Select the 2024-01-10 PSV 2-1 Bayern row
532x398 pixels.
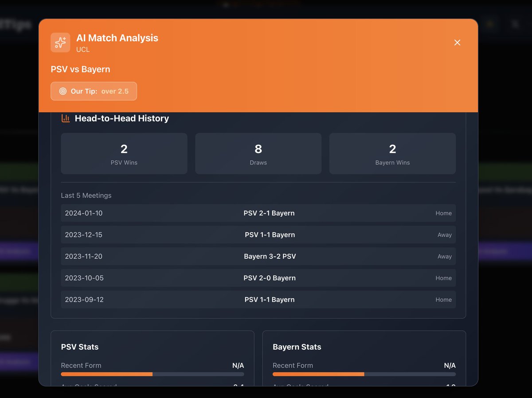click(258, 213)
